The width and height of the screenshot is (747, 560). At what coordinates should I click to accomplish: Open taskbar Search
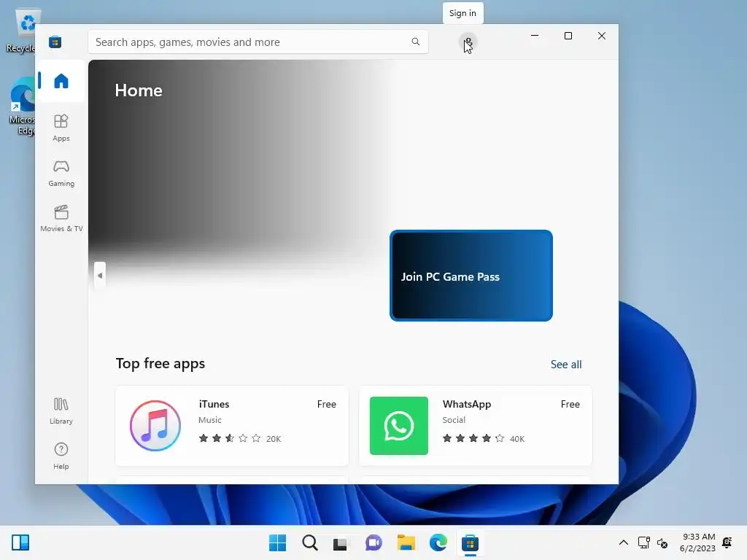pos(309,542)
